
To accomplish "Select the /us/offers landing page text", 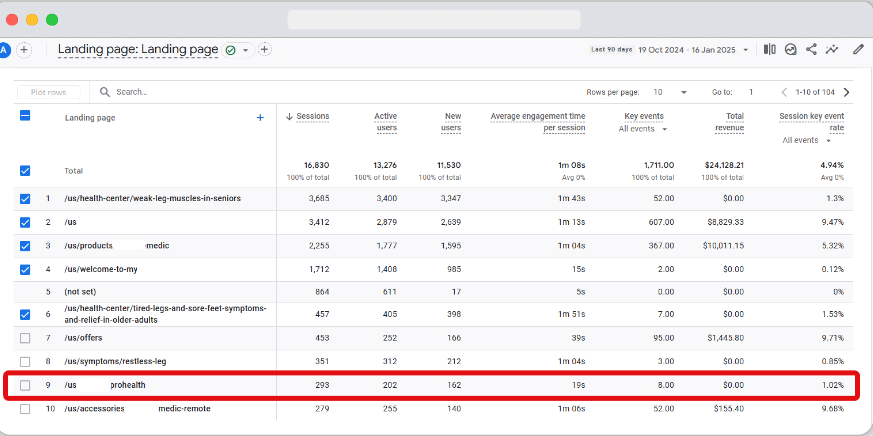I will pyautogui.click(x=84, y=338).
